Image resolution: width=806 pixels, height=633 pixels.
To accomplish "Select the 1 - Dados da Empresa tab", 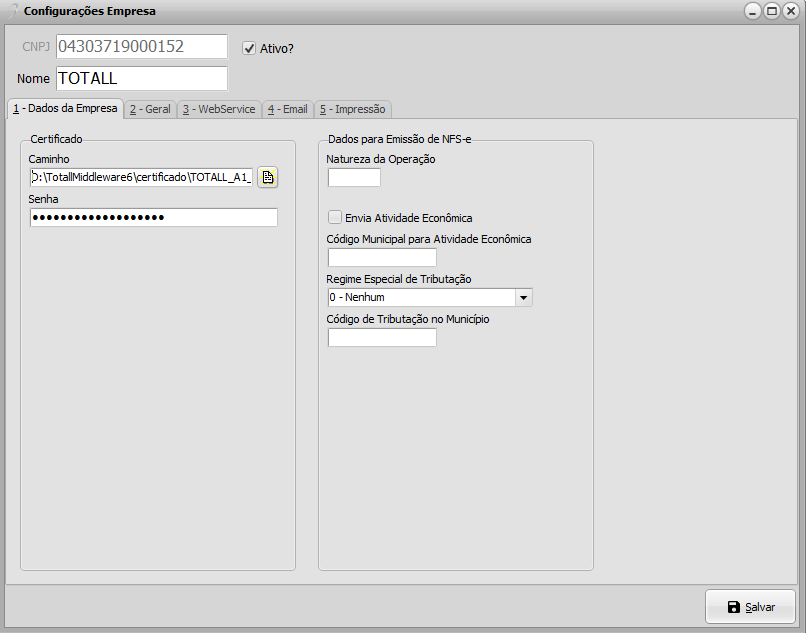I will 65,108.
